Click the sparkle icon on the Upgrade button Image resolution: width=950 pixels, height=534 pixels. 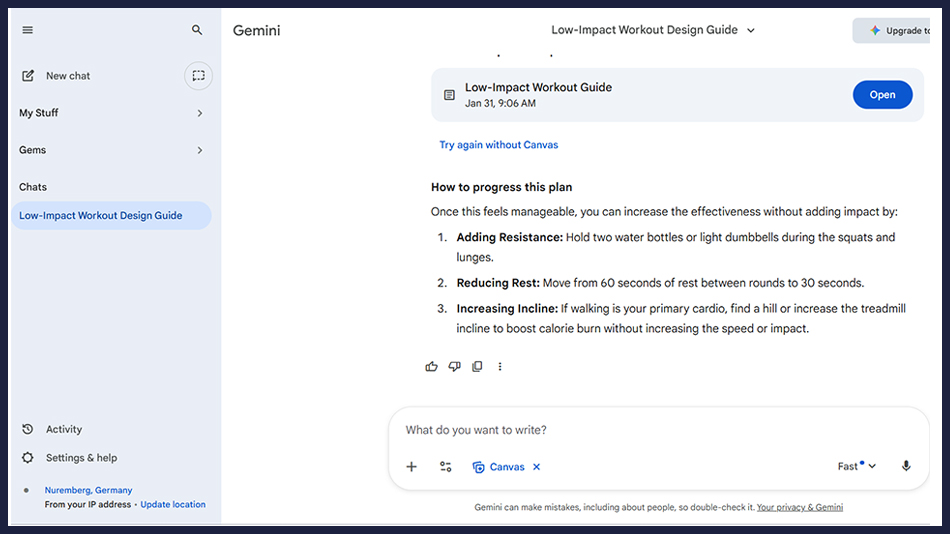point(875,30)
